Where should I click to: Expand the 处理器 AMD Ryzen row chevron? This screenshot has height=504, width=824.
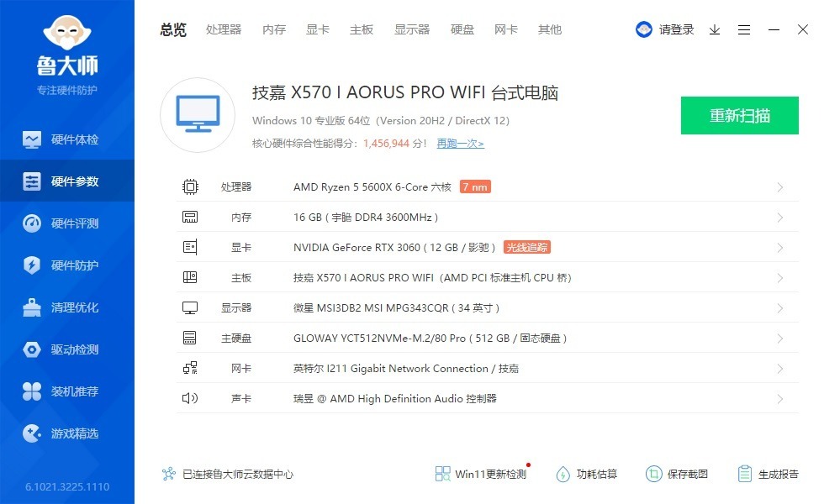point(780,187)
